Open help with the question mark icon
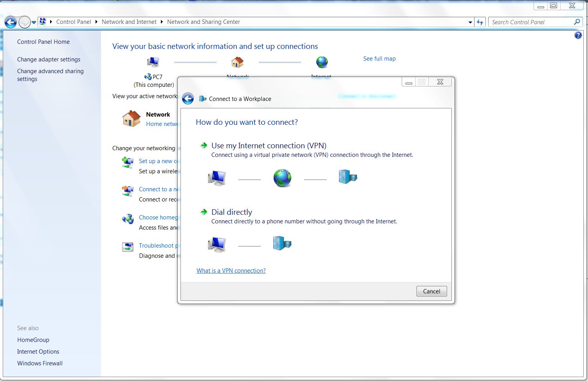The height and width of the screenshot is (381, 588). coord(578,36)
